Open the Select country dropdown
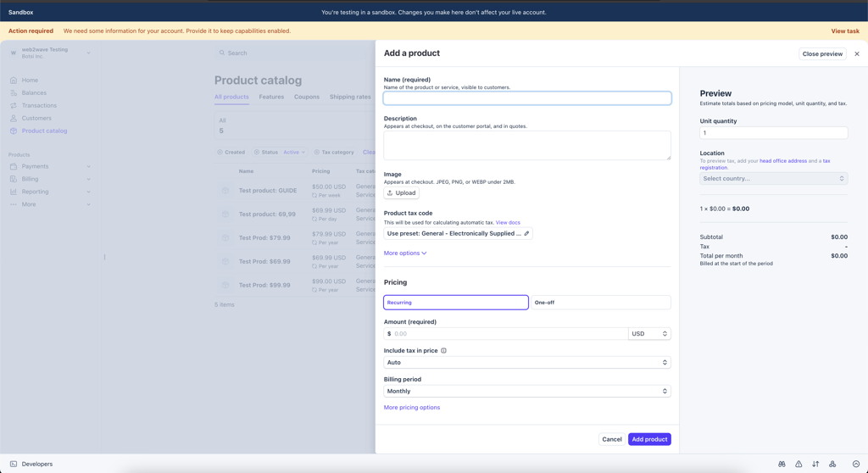The height and width of the screenshot is (473, 868). click(773, 178)
